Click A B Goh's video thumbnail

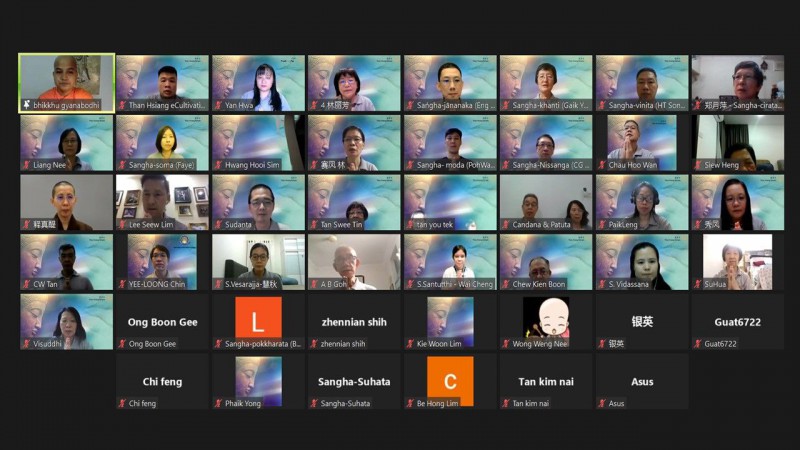coord(354,260)
